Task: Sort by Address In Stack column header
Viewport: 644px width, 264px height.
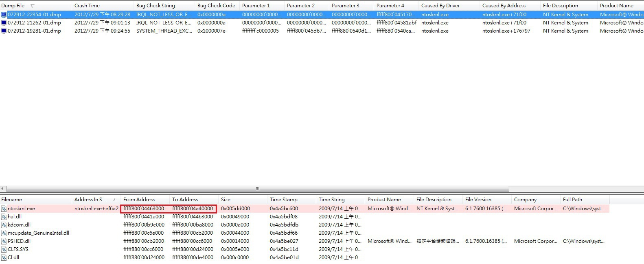Action: (x=90, y=200)
